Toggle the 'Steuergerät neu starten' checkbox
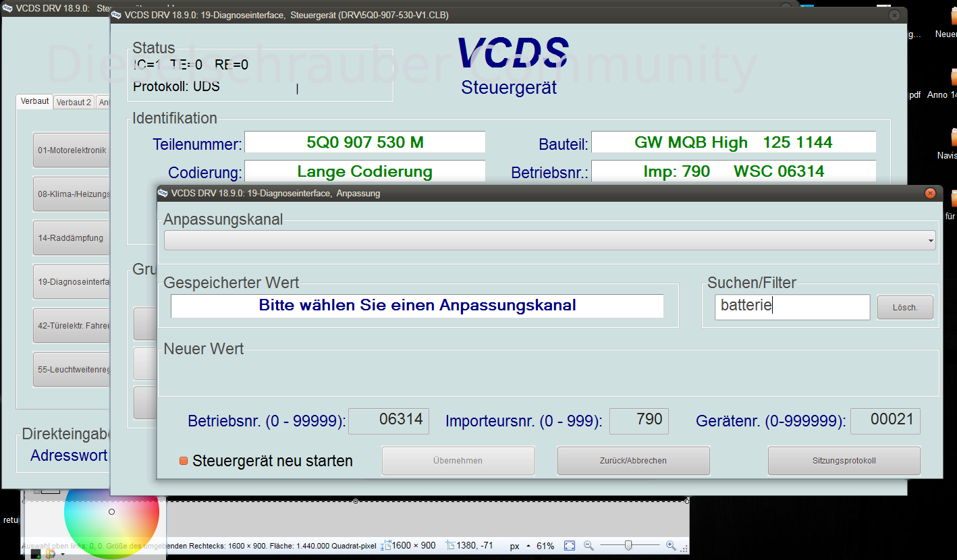Screen dimensions: 957x560 (183, 461)
